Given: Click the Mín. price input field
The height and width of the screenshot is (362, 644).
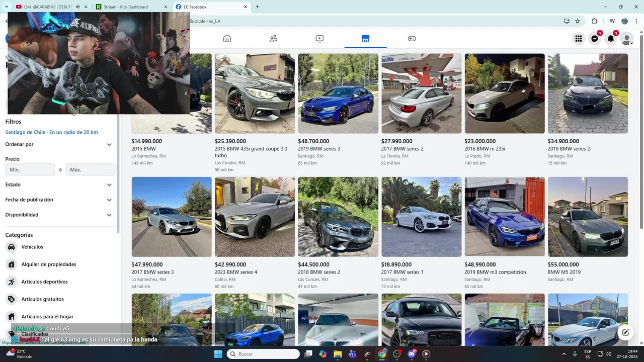Looking at the screenshot, I should (x=30, y=170).
